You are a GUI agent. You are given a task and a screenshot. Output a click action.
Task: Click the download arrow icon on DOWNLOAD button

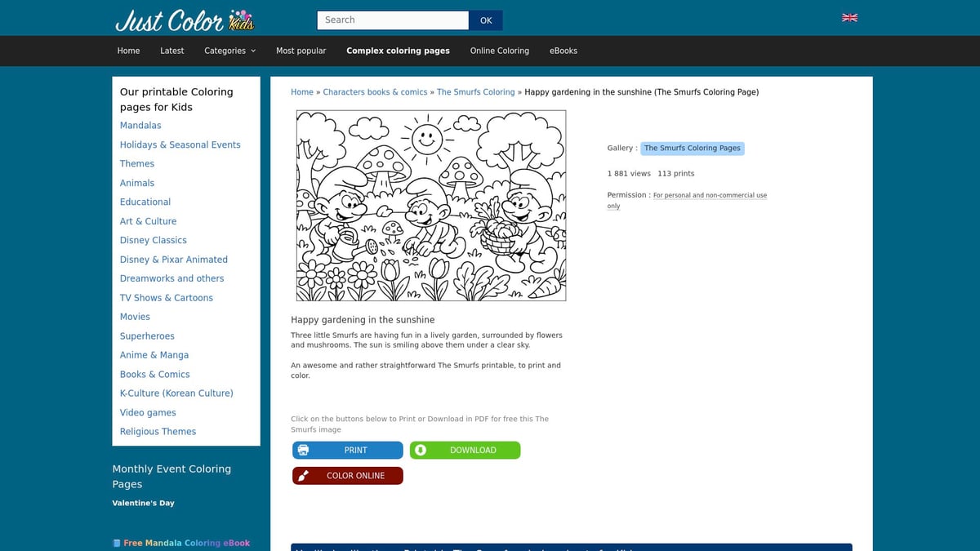click(421, 450)
